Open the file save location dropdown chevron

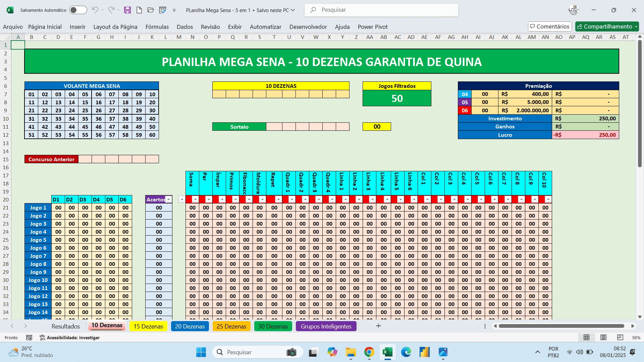point(293,10)
